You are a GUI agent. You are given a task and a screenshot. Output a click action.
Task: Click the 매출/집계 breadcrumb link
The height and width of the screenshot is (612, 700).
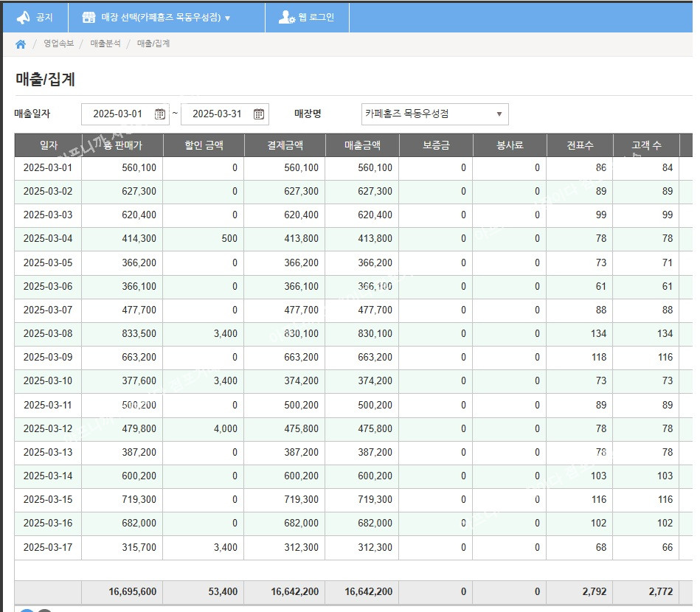(x=153, y=44)
